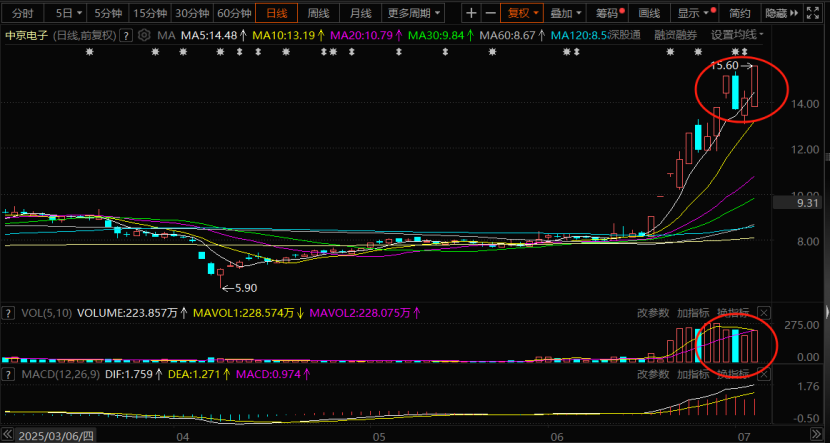
Task: Click the MA60:8.67 value
Action: (x=508, y=35)
